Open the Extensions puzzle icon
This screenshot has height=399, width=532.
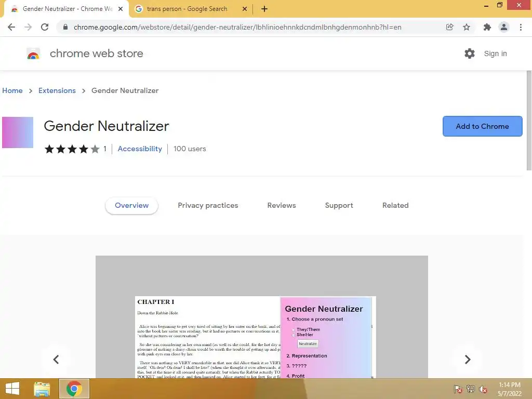[x=487, y=27]
